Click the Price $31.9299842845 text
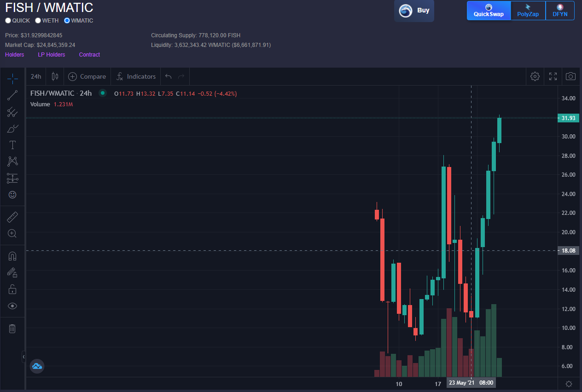The image size is (582, 392). pos(34,35)
